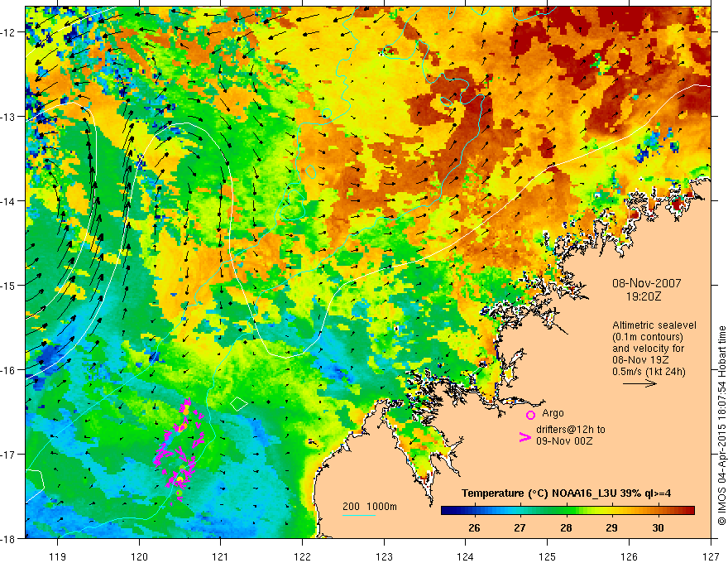The width and height of the screenshot is (728, 563).
Task: Click latitude axis label '-12'
Action: tap(9, 31)
